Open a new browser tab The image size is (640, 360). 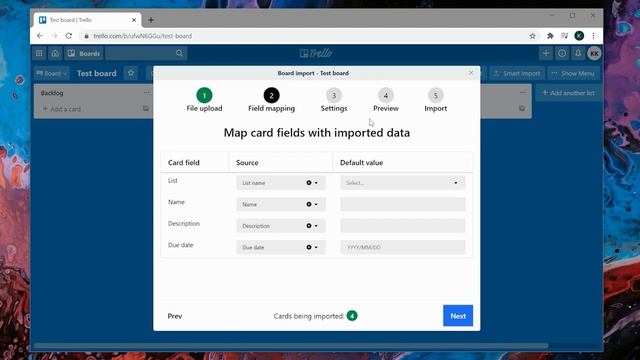151,20
